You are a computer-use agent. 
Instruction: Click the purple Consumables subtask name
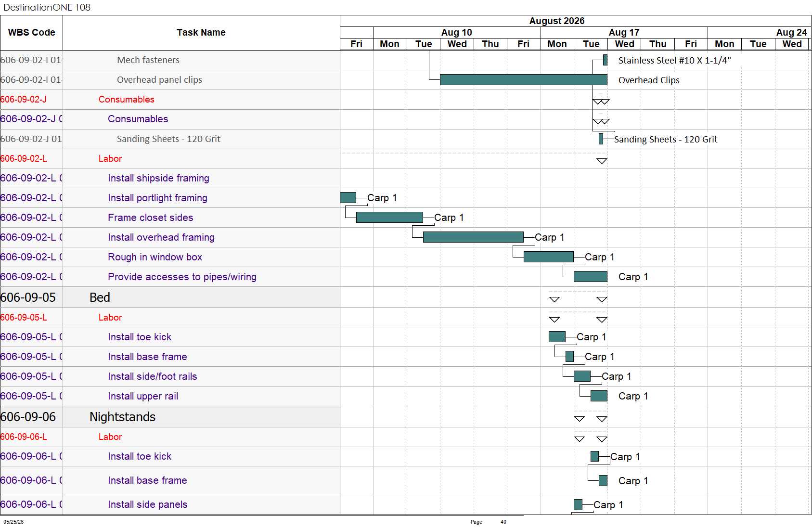(x=138, y=119)
